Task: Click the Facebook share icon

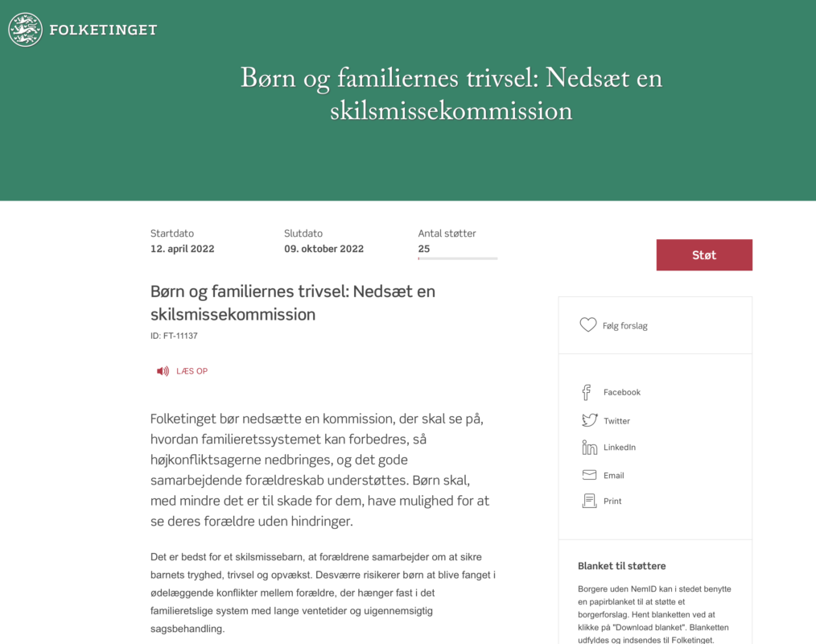Action: 587,392
